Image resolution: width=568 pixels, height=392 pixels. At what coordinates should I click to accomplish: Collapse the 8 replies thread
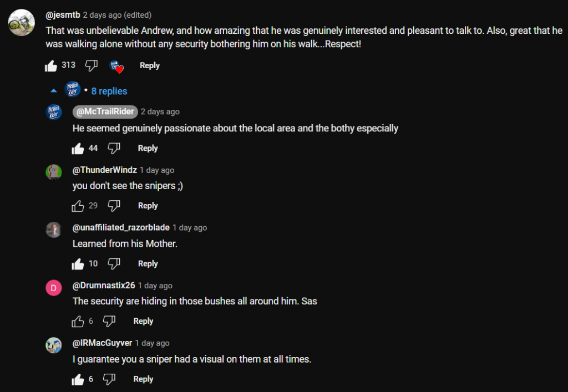tap(109, 91)
